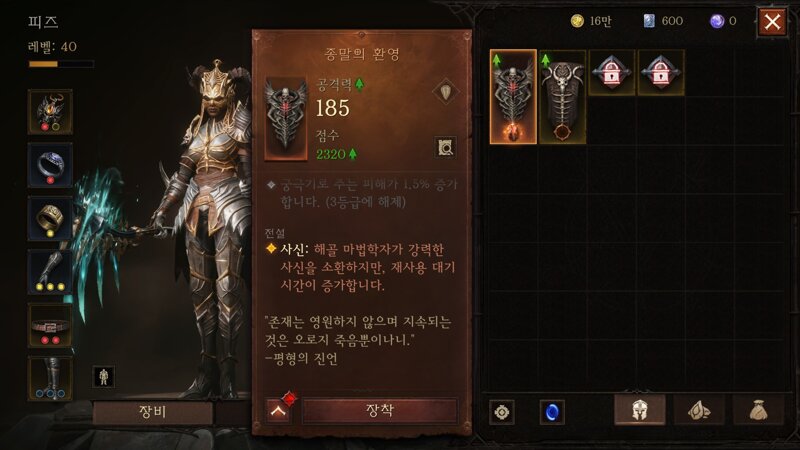This screenshot has width=800, height=450.
Task: Click the level experience progress bar
Action: click(x=61, y=64)
